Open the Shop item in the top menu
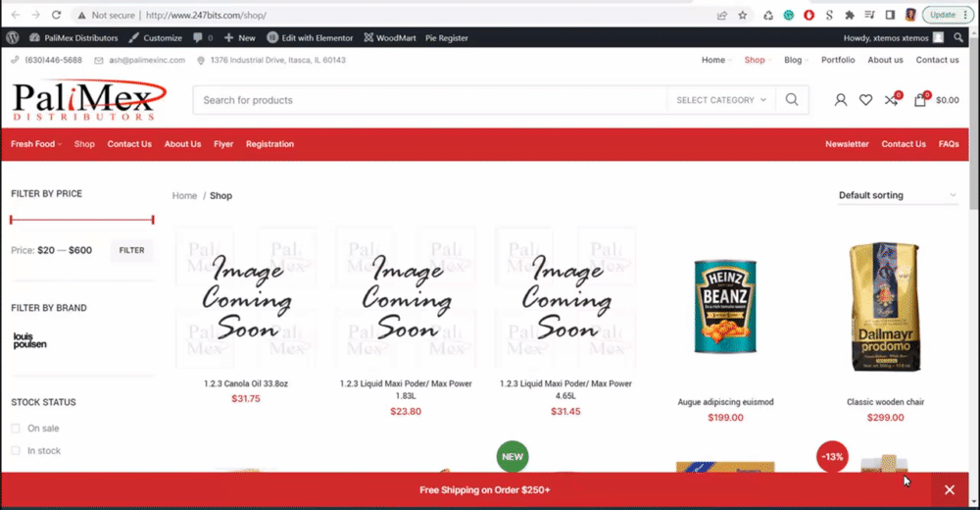980x510 pixels. tap(757, 60)
